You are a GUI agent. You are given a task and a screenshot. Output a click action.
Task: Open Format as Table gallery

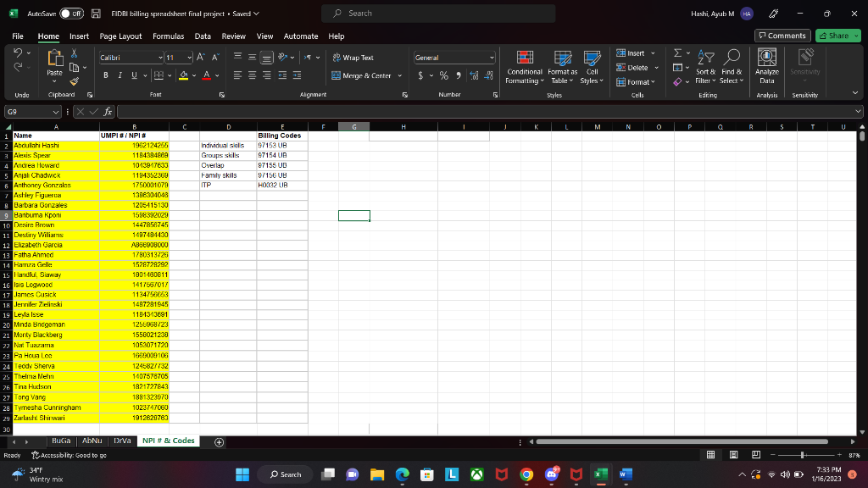coord(563,67)
